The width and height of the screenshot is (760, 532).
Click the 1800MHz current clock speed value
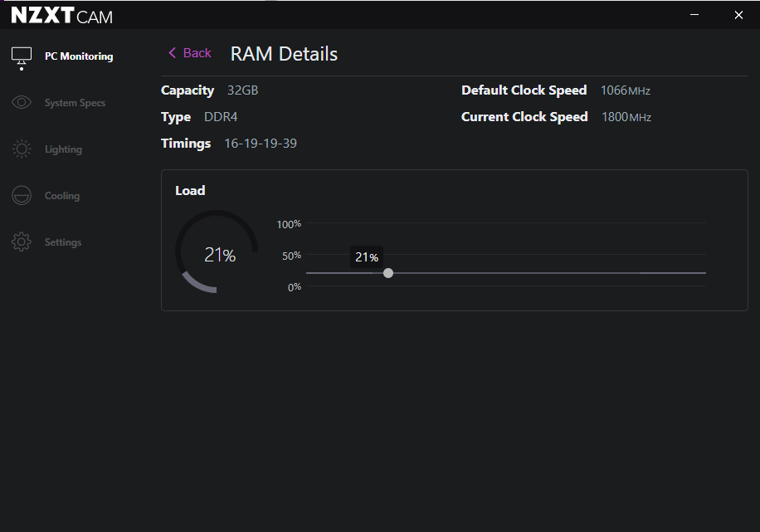click(x=626, y=117)
